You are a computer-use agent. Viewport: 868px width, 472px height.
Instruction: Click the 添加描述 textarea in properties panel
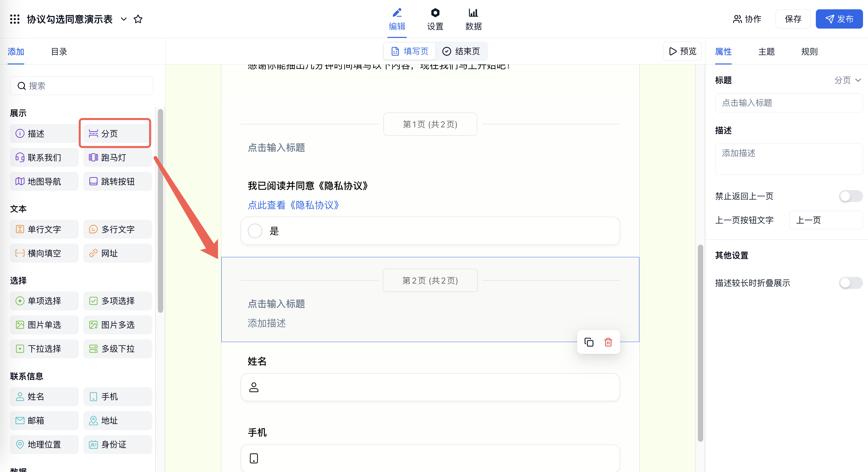pos(789,159)
